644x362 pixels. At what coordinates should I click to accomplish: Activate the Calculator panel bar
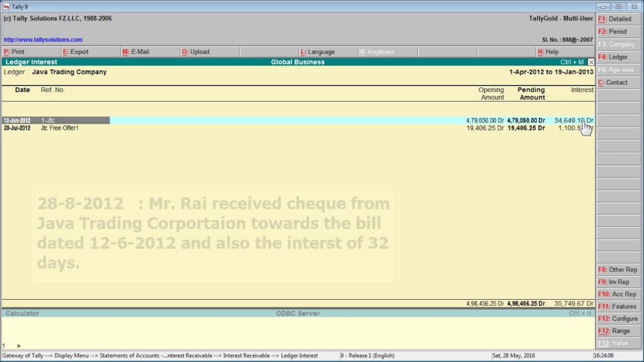[298, 313]
